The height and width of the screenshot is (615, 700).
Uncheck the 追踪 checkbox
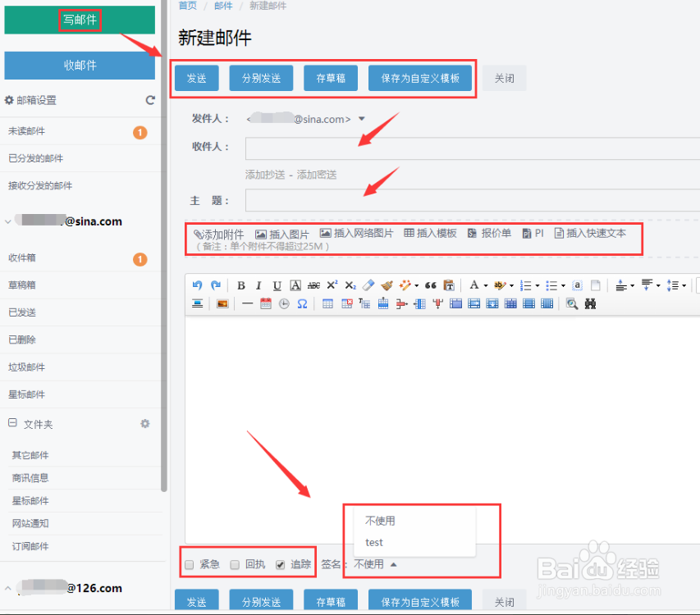tap(281, 565)
